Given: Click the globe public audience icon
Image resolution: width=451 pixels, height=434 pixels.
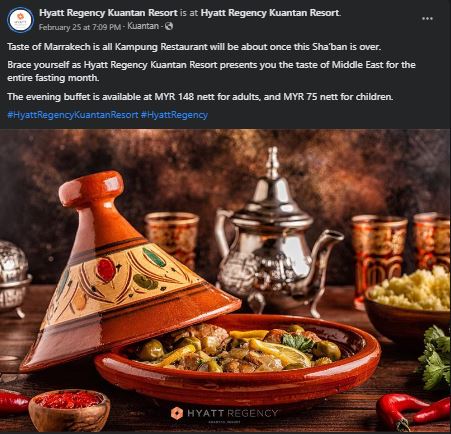Looking at the screenshot, I should [169, 26].
